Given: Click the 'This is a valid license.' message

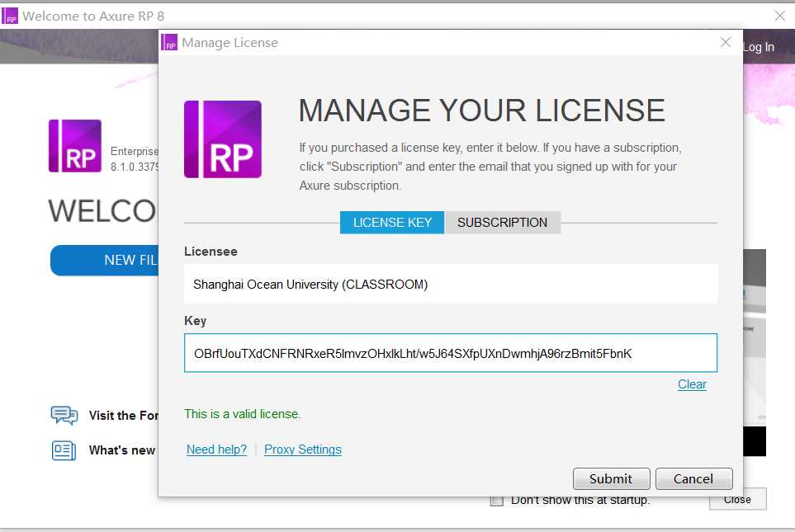Looking at the screenshot, I should pyautogui.click(x=243, y=414).
